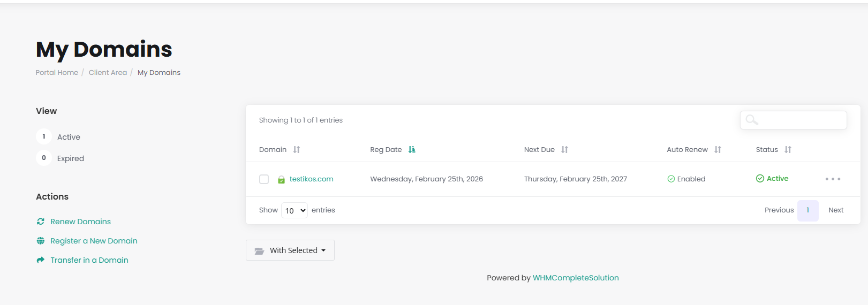The height and width of the screenshot is (305, 868).
Task: Select the testikos.com checkbox
Action: coord(264,179)
